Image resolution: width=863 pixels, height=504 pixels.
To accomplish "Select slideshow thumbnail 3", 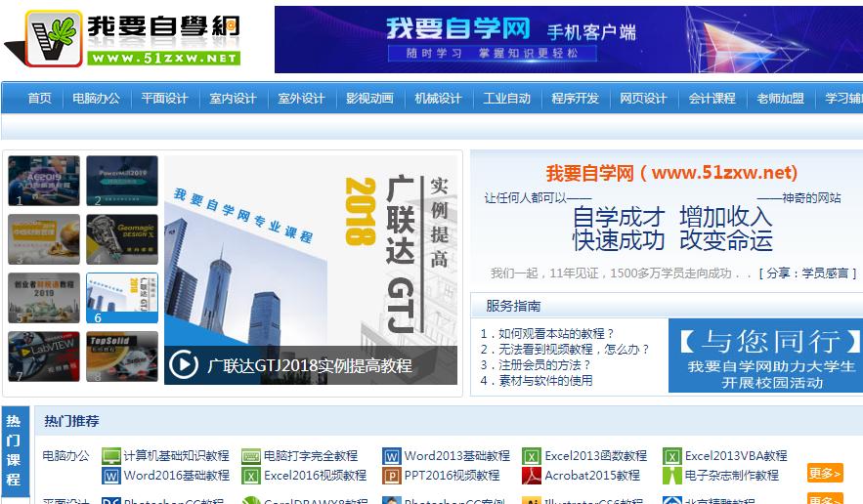I will (44, 239).
